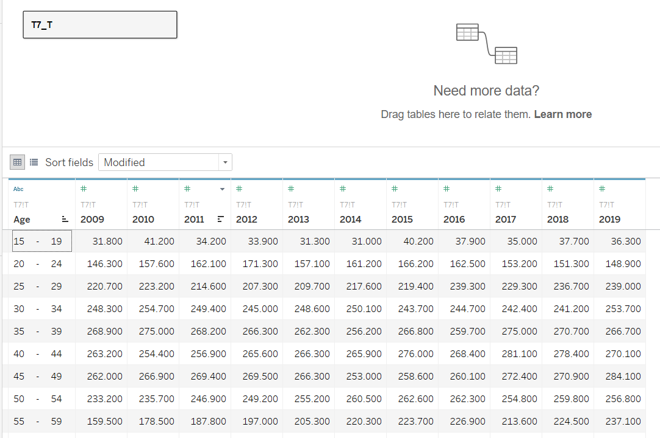The height and width of the screenshot is (438, 660).
Task: Select the 15 - 19 age cell
Action: click(40, 241)
